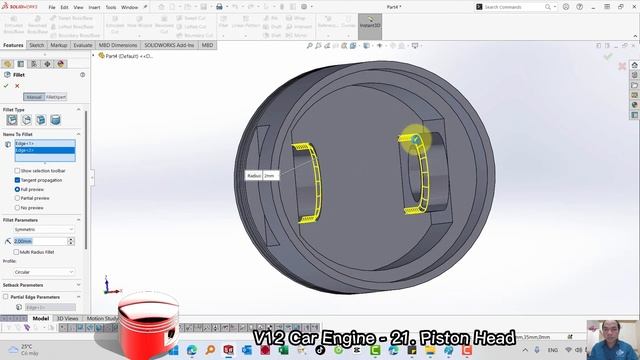The width and height of the screenshot is (640, 360).
Task: Select Constant Size Fillet type icon
Action: 12,120
